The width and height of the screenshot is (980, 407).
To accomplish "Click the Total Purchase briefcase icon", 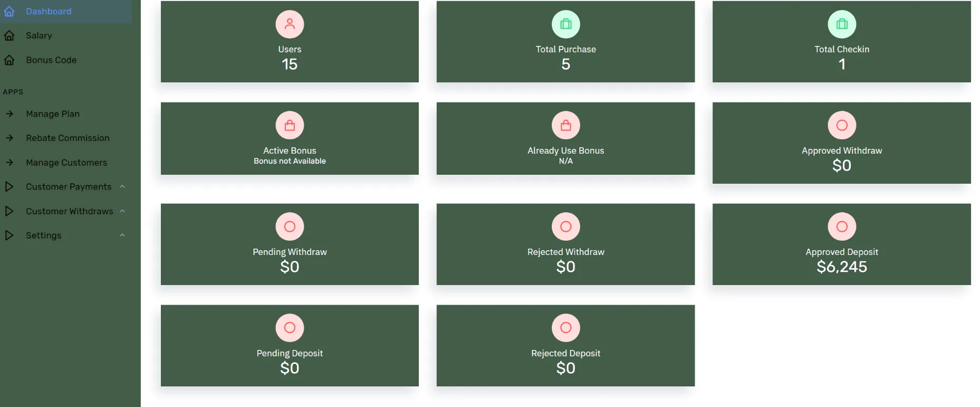I will click(565, 24).
